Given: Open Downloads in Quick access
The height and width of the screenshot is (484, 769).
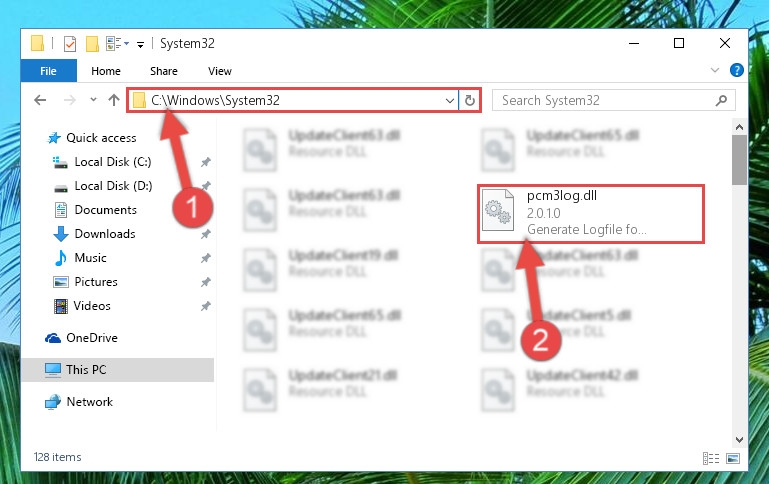Looking at the screenshot, I should coord(105,234).
